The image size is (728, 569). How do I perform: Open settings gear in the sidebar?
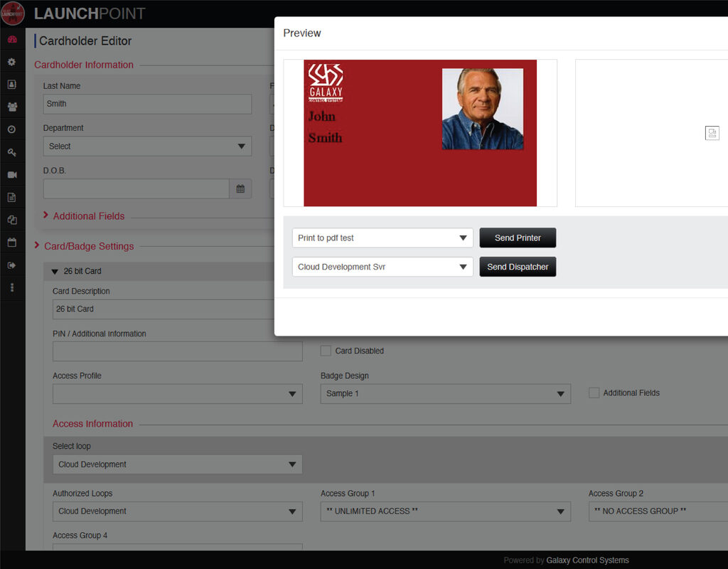click(x=11, y=62)
